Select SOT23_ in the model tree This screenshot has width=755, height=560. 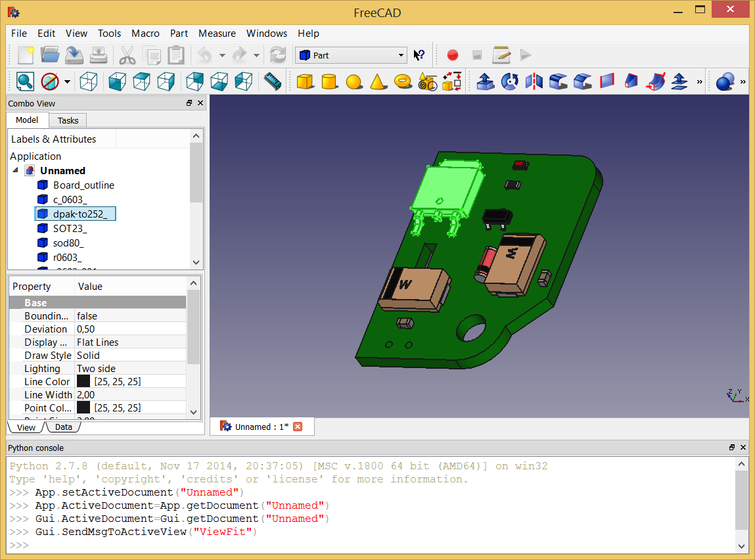(x=70, y=229)
